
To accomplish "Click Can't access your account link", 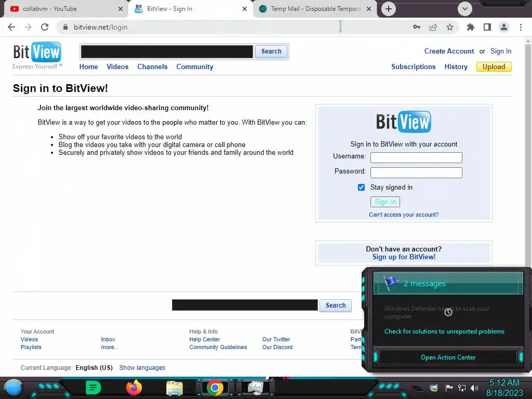I will (x=404, y=215).
